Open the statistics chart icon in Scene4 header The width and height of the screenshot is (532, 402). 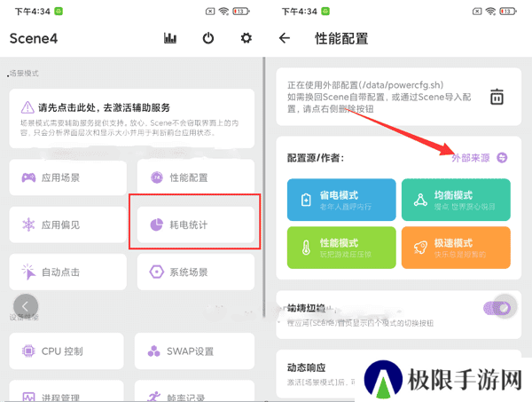170,38
